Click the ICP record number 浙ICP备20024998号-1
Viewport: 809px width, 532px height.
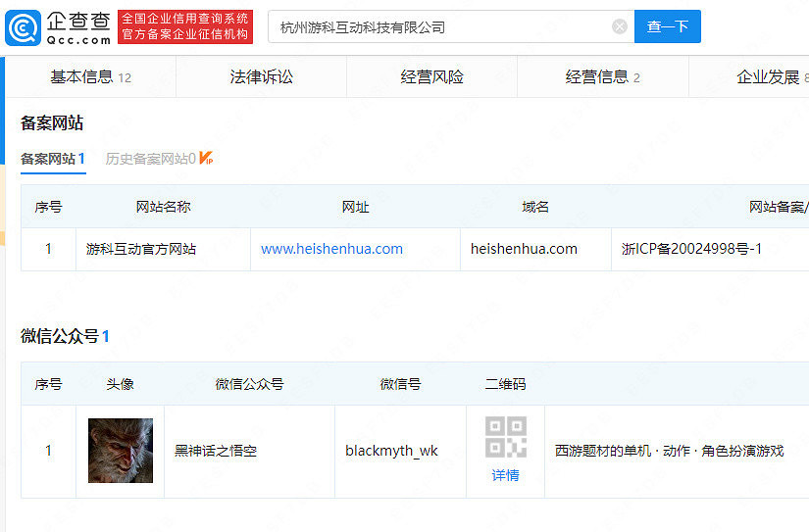click(x=691, y=249)
